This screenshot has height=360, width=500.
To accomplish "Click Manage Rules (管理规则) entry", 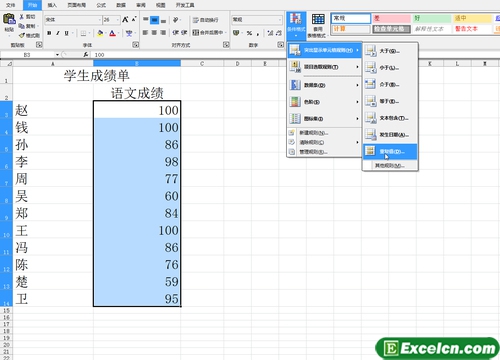I will click(313, 152).
